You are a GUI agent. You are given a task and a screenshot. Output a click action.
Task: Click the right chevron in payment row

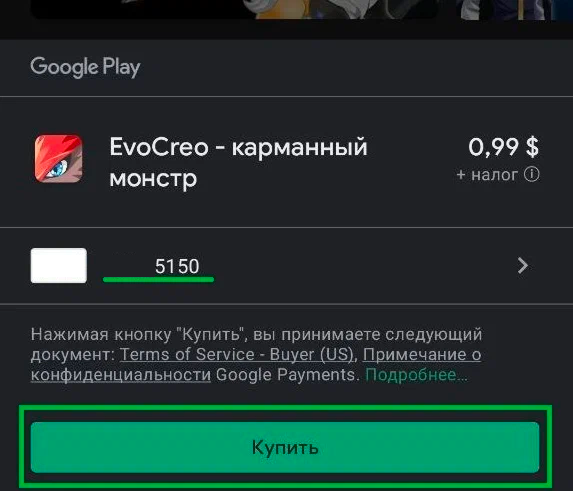(x=523, y=266)
